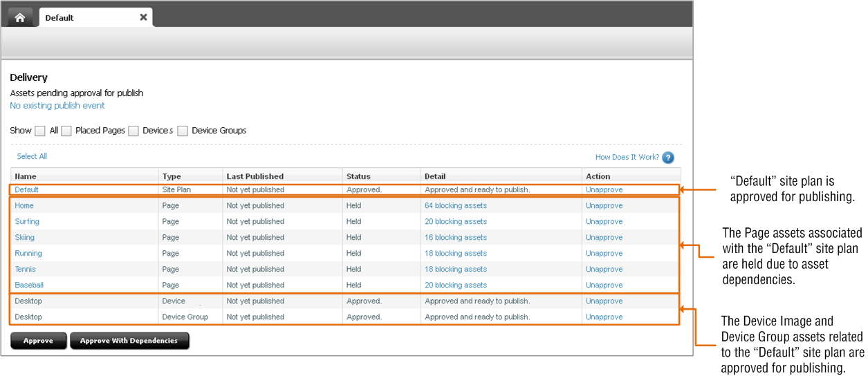
Task: Click Approve With Dependencies button
Action: coord(129,341)
